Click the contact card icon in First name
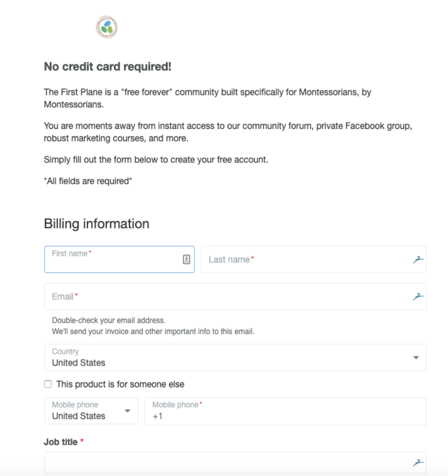Viewport: 448px width, 476px height. 186,259
